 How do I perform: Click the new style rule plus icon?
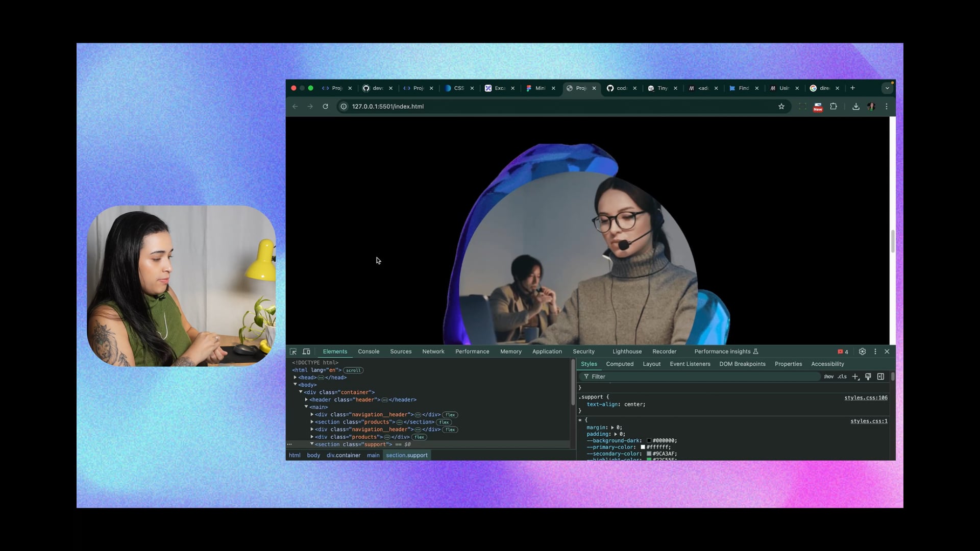[x=855, y=377]
